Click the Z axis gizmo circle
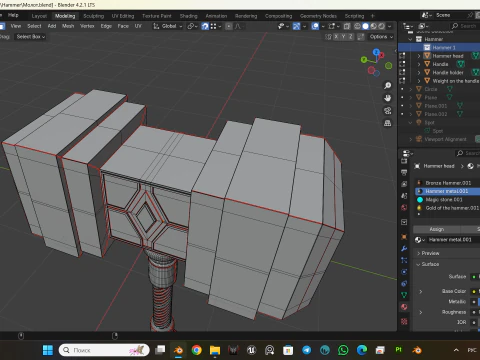Image resolution: width=480 pixels, height=360 pixels. (376, 52)
